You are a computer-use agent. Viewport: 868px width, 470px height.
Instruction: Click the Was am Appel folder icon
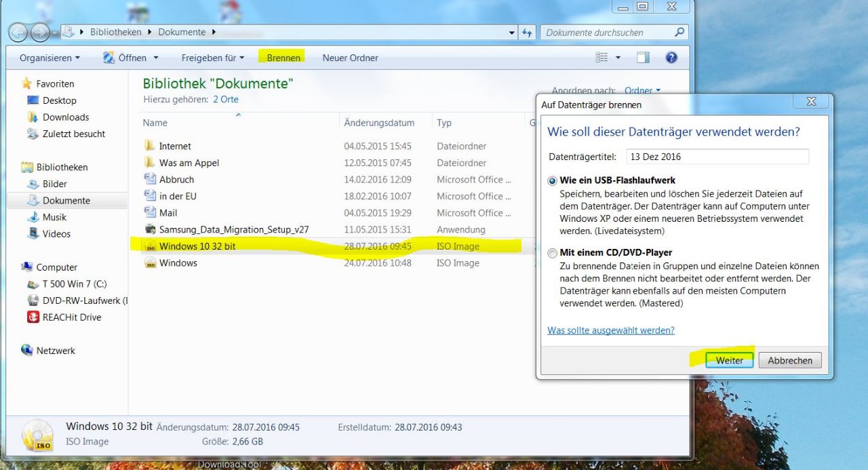pyautogui.click(x=150, y=163)
